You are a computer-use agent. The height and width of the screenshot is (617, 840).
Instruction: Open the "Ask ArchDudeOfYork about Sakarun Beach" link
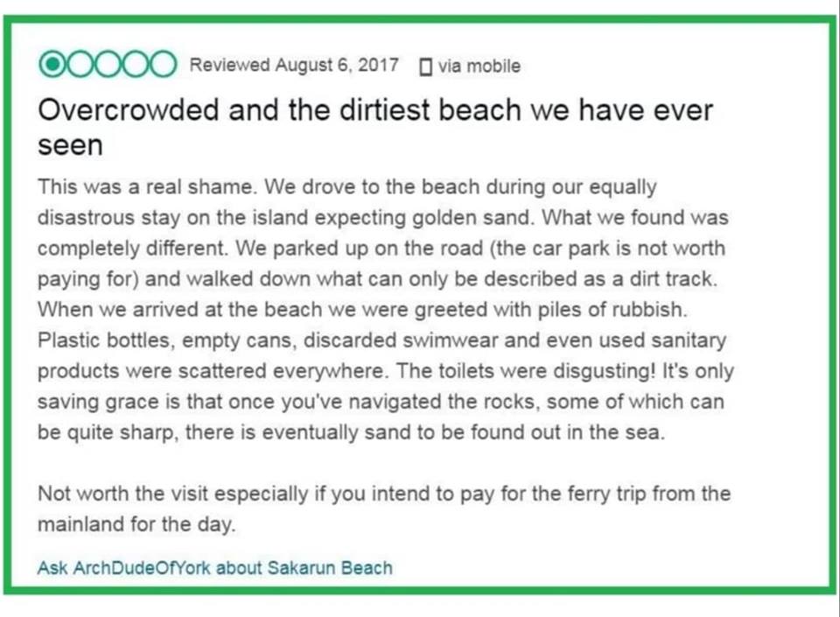pos(214,567)
